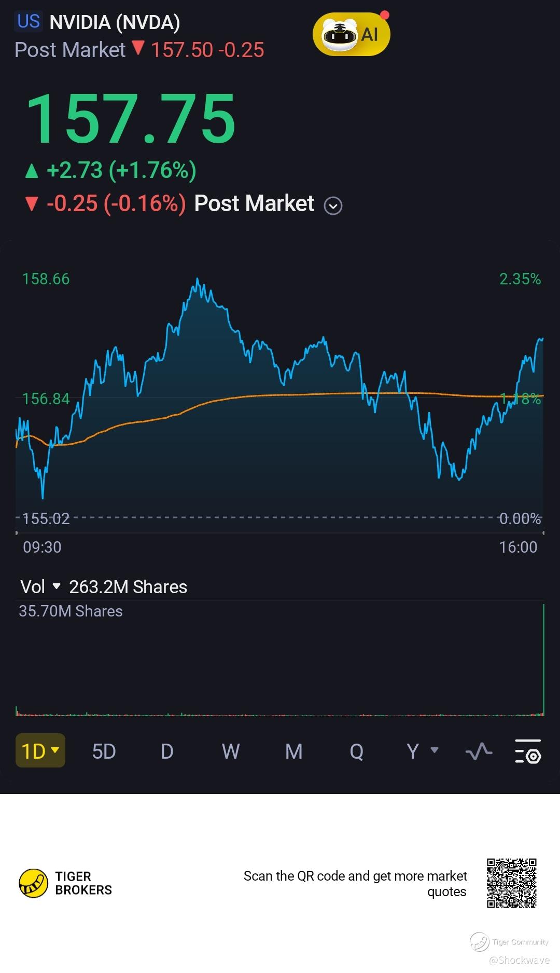Viewport: 560px width, 973px height.
Task: Click the 157.75 last price
Action: tap(131, 118)
